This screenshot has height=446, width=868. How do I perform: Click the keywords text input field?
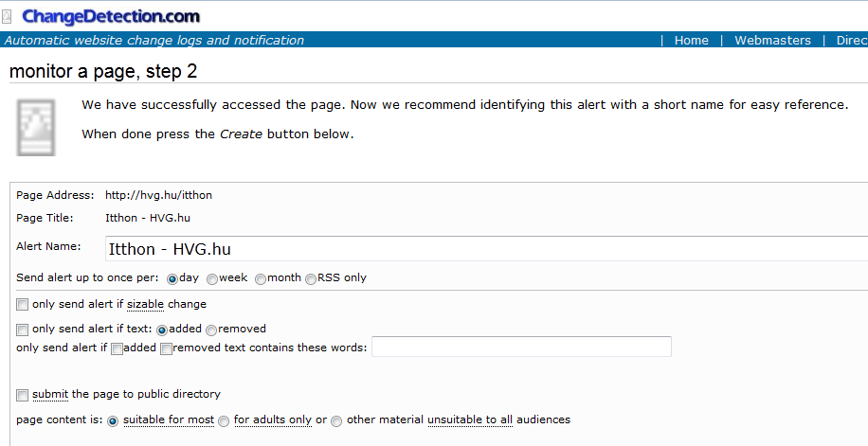click(x=521, y=347)
